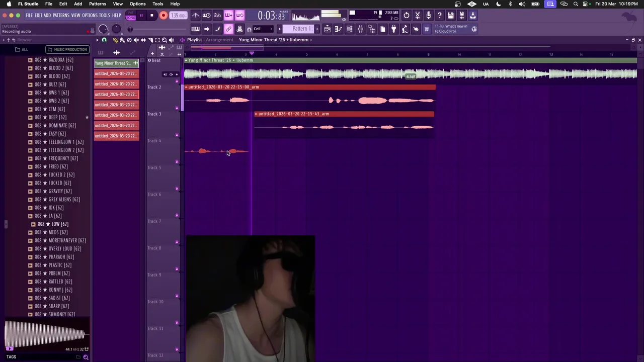
Task: Click the undo history icon
Action: [x=407, y=16]
